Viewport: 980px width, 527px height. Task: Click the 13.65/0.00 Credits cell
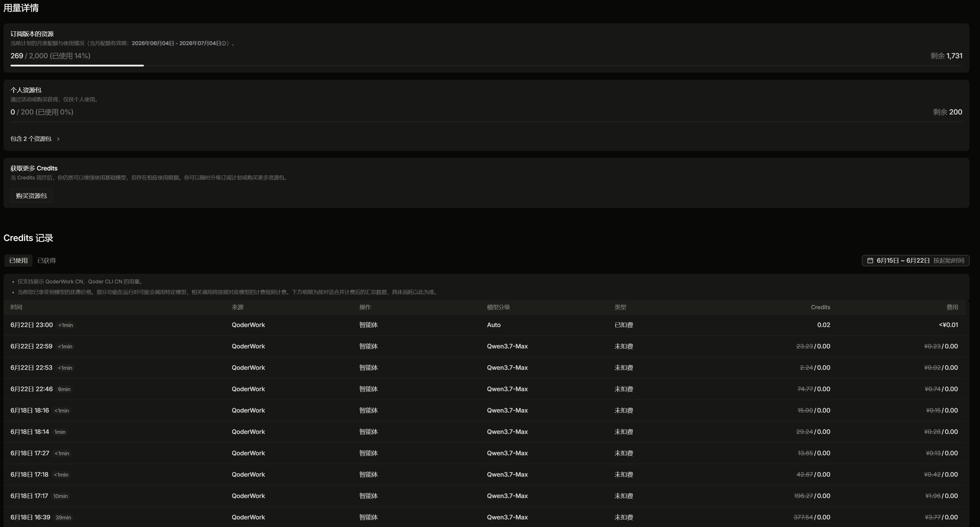[814, 453]
